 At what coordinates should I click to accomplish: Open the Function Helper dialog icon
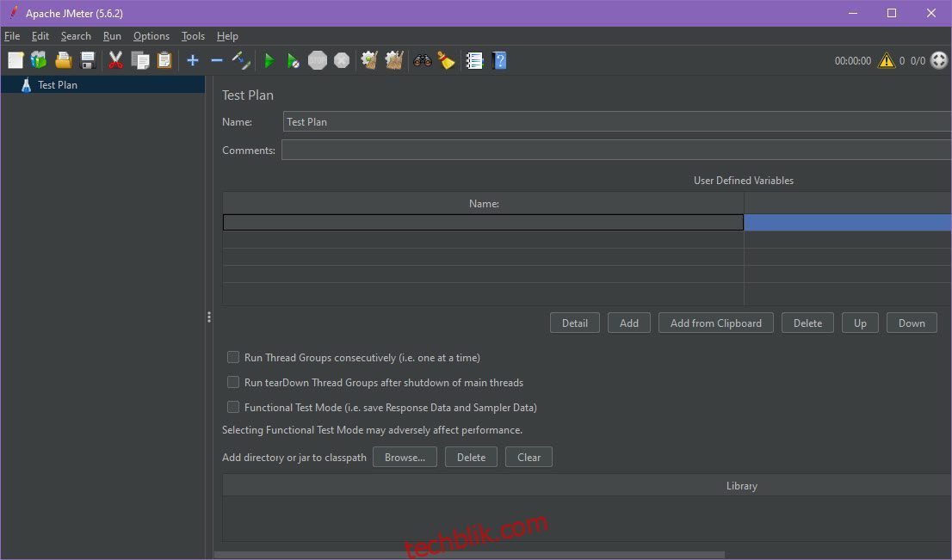tap(474, 60)
